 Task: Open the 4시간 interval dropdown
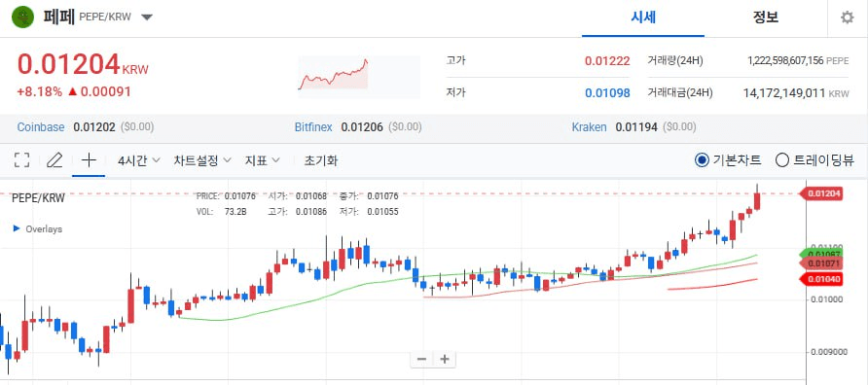(x=138, y=160)
